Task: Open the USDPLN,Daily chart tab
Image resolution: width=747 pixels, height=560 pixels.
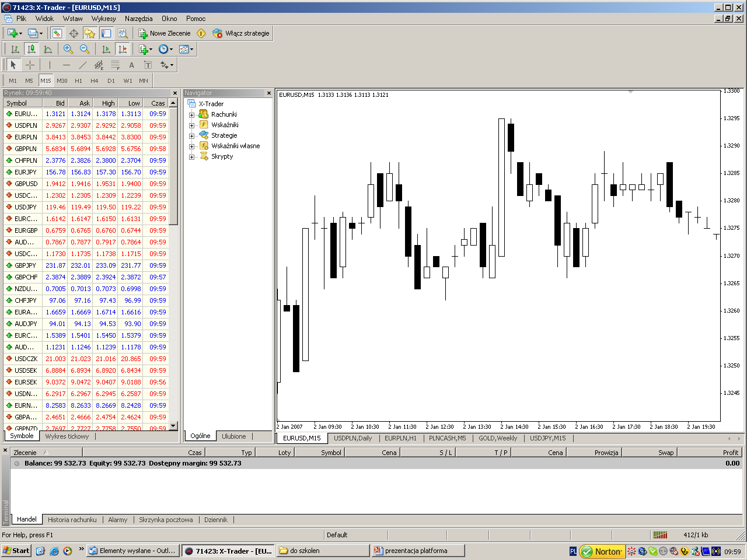Action: (352, 438)
